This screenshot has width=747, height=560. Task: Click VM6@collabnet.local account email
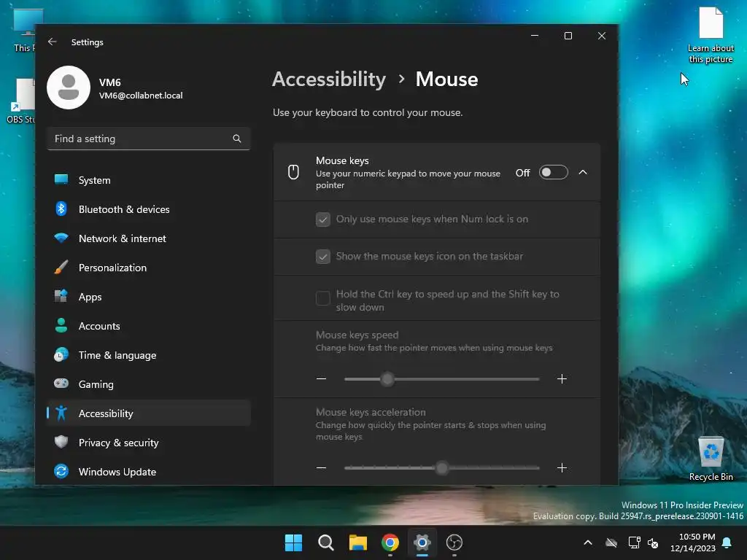point(141,96)
